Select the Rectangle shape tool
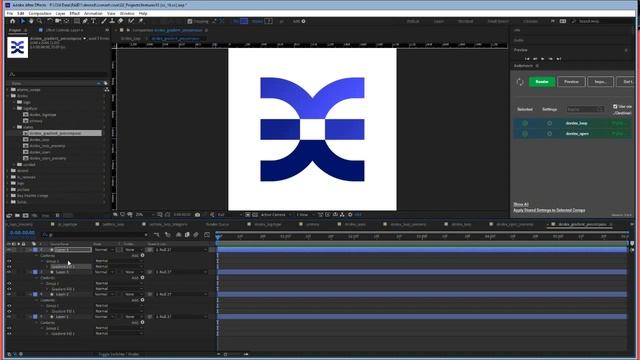 click(76, 21)
